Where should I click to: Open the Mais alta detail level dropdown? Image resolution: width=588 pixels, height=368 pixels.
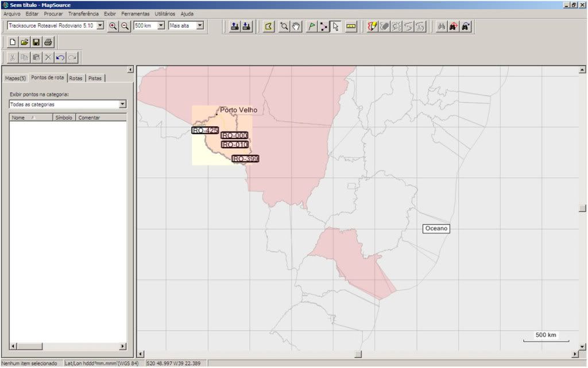coord(200,25)
